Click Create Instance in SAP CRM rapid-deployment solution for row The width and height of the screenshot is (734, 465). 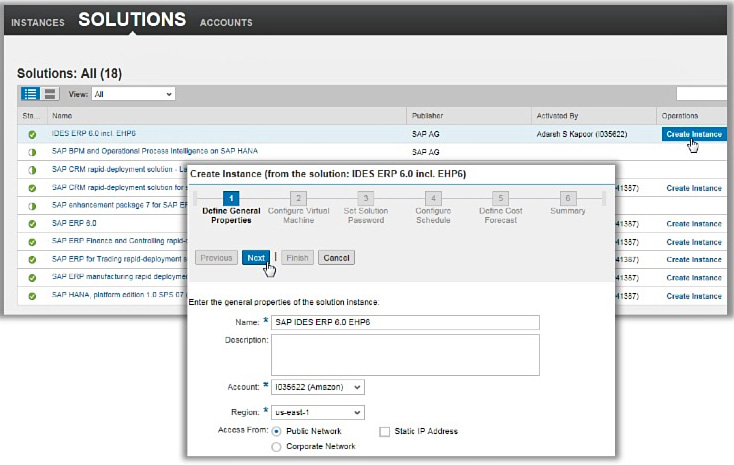(694, 188)
